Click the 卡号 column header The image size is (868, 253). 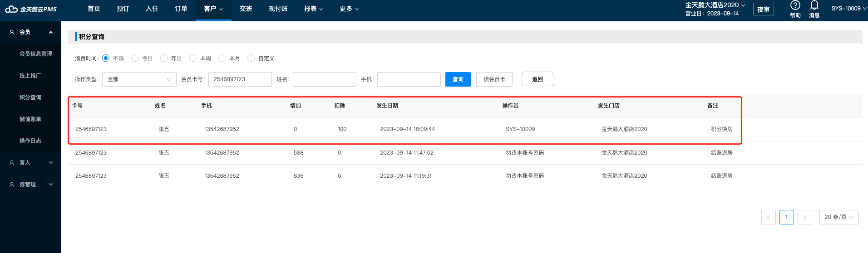point(77,106)
